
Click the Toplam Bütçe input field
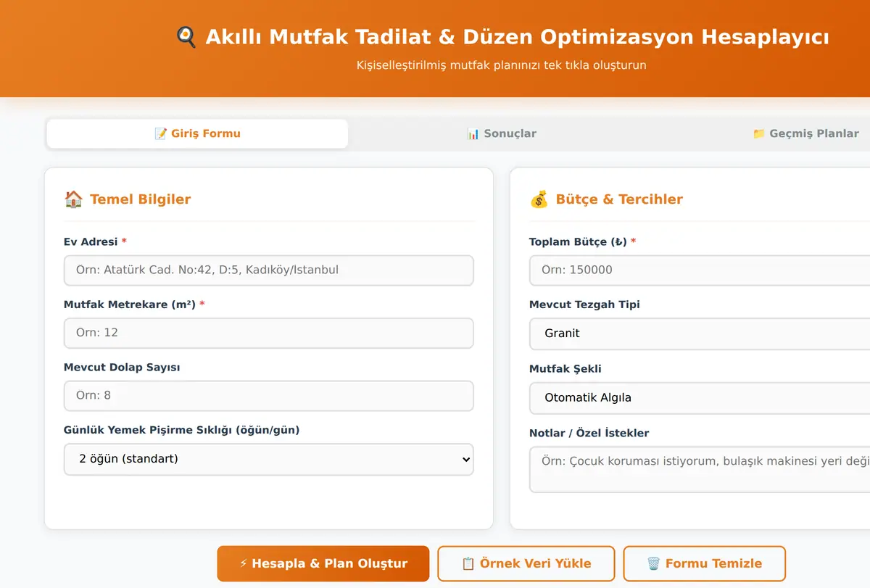tap(700, 270)
